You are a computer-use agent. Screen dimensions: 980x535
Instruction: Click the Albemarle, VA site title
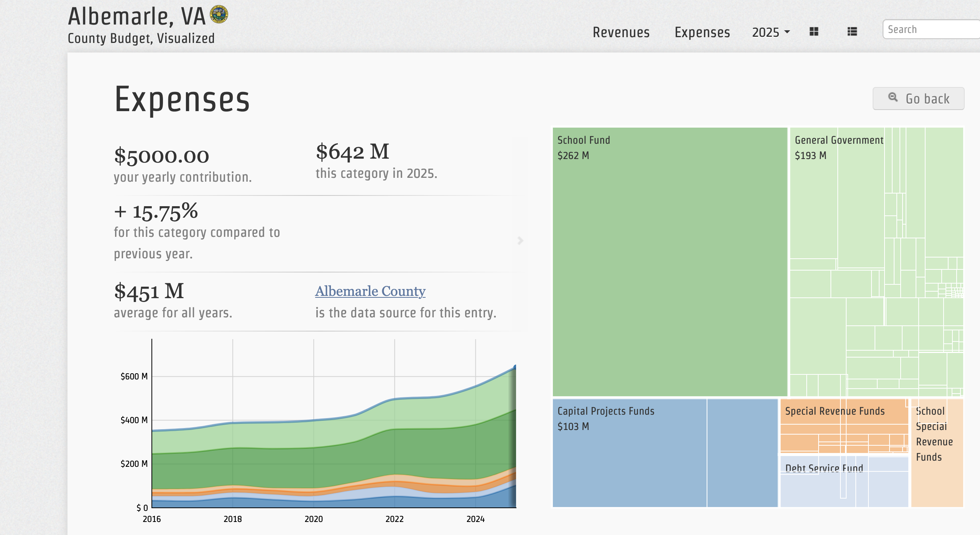click(137, 16)
